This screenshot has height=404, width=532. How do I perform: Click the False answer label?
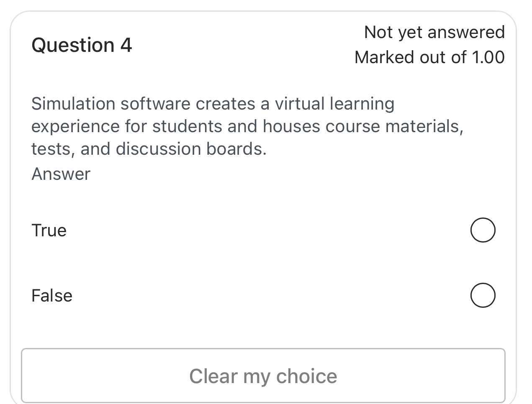[x=51, y=295]
